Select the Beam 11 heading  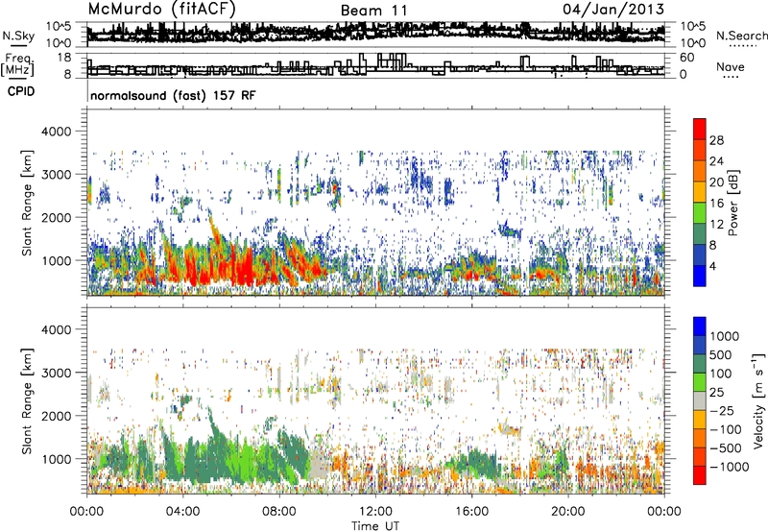pyautogui.click(x=373, y=11)
